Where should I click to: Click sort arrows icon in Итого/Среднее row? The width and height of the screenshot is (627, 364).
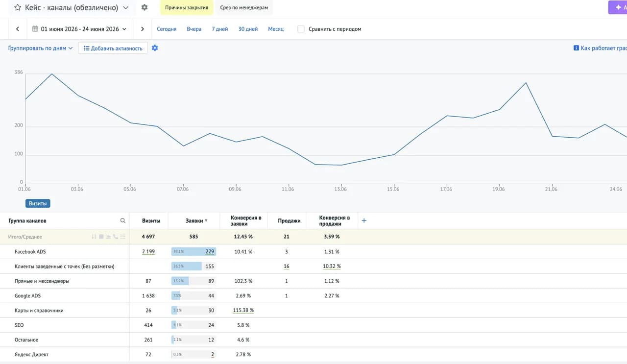[x=94, y=237]
